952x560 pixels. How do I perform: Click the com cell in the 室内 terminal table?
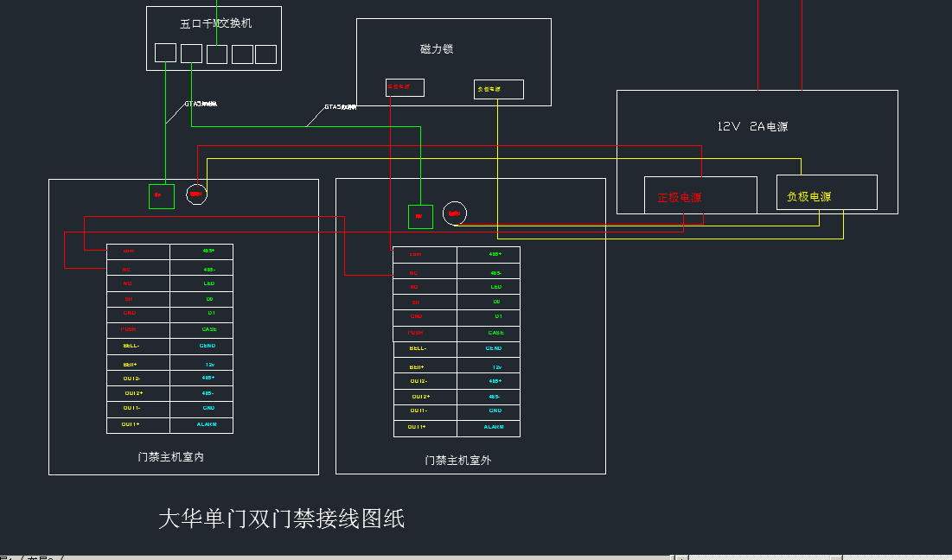point(137,251)
